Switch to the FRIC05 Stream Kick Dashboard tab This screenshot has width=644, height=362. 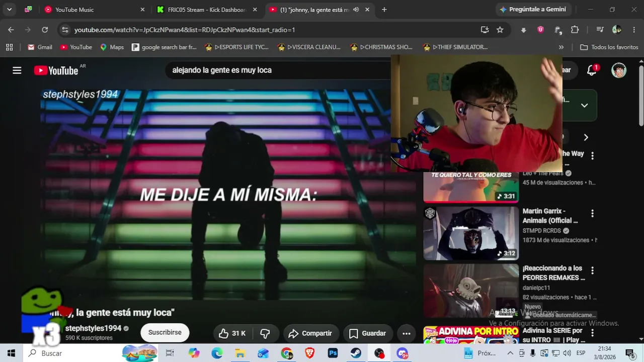point(206,10)
